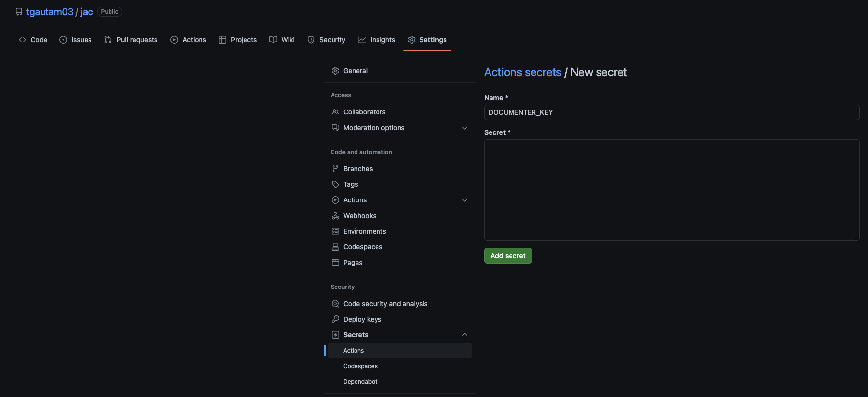Click the Issues circle-dot icon

[63, 40]
